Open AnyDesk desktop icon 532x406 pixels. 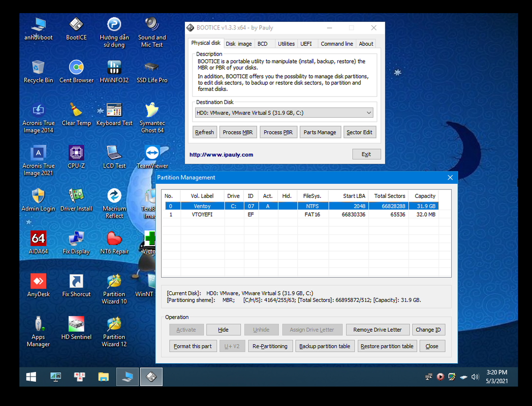(x=38, y=285)
